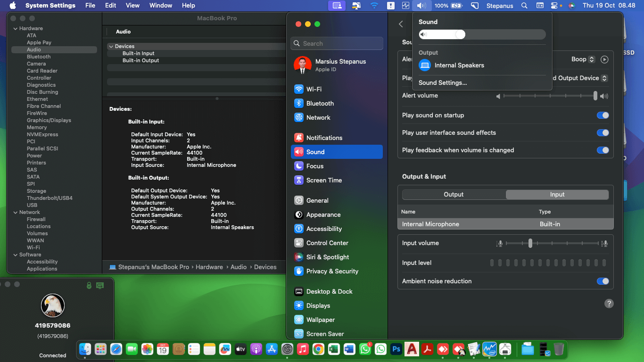Click Sound Settings… in the popup

coord(443,82)
